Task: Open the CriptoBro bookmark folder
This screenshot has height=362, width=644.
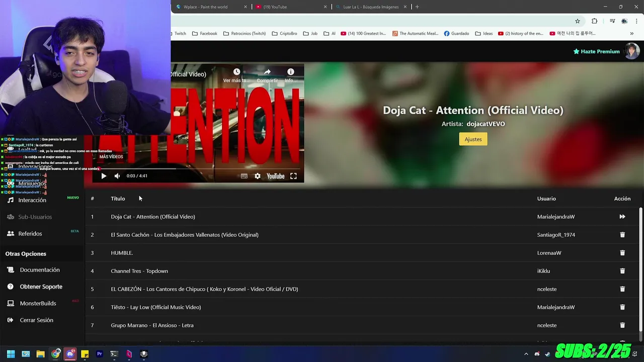Action: click(x=284, y=34)
